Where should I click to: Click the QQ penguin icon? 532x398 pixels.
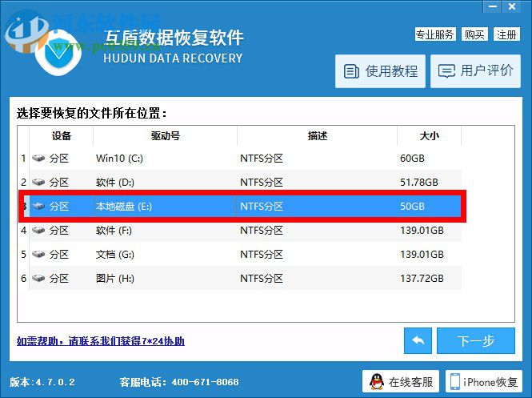[x=377, y=382]
